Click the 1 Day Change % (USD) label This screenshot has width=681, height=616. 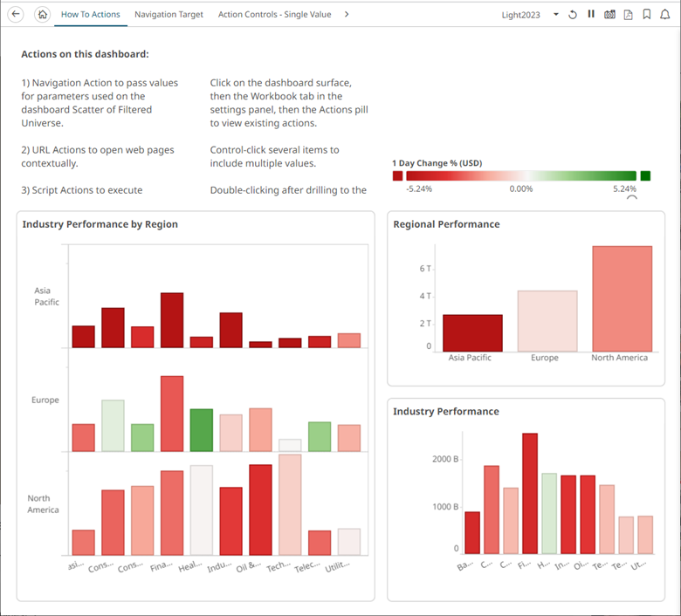[x=437, y=163]
